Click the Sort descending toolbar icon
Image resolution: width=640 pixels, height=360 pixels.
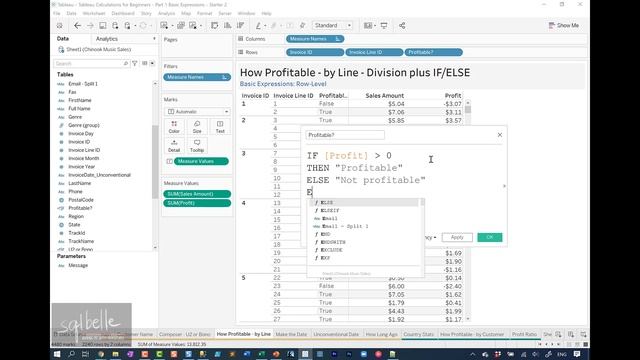(x=240, y=26)
